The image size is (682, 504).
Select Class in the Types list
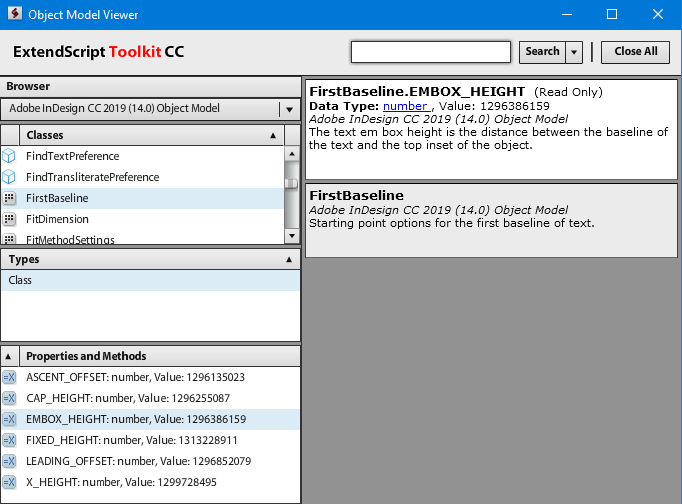pyautogui.click(x=21, y=281)
